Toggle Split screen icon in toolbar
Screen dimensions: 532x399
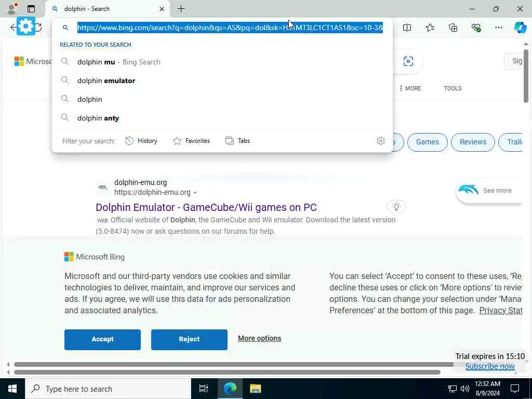(407, 28)
